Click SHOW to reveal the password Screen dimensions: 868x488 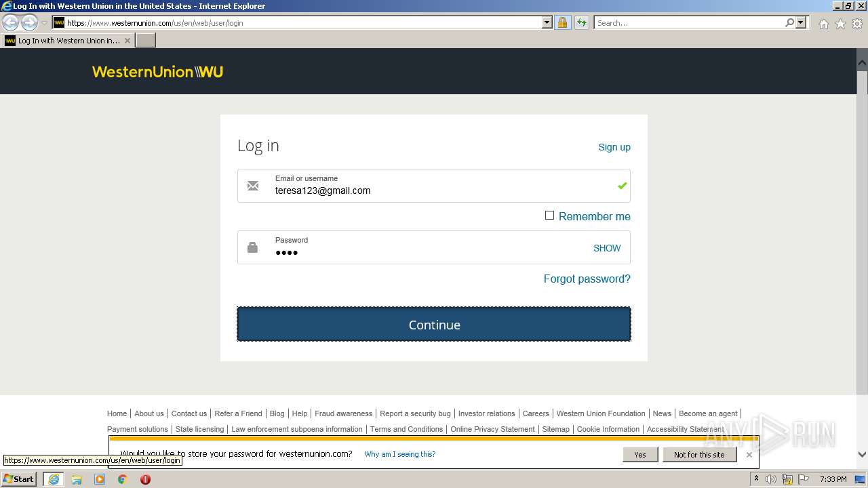click(x=607, y=248)
